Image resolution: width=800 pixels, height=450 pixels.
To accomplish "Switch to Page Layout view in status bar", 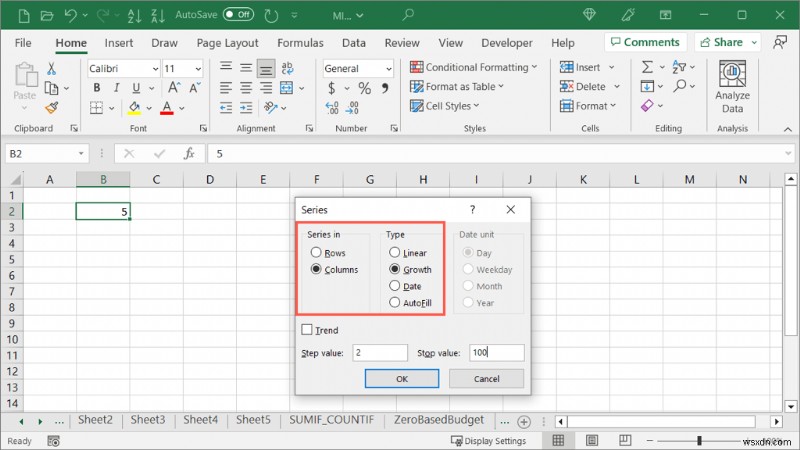I will (x=592, y=440).
